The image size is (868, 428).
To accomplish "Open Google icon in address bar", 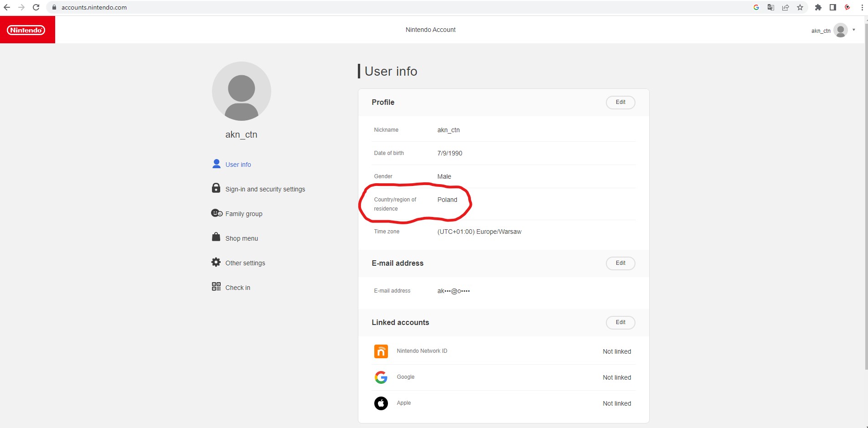I will [x=756, y=7].
